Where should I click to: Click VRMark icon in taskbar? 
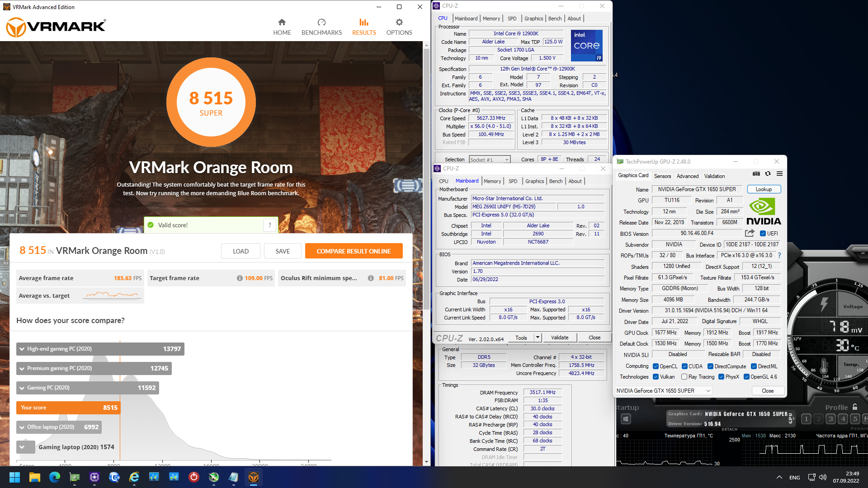point(254,477)
